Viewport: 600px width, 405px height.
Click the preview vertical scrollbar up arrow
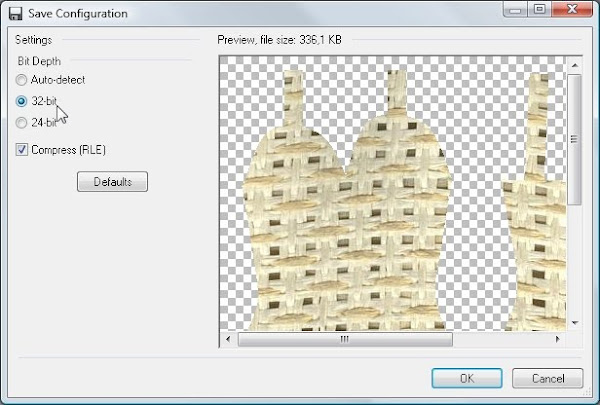574,65
